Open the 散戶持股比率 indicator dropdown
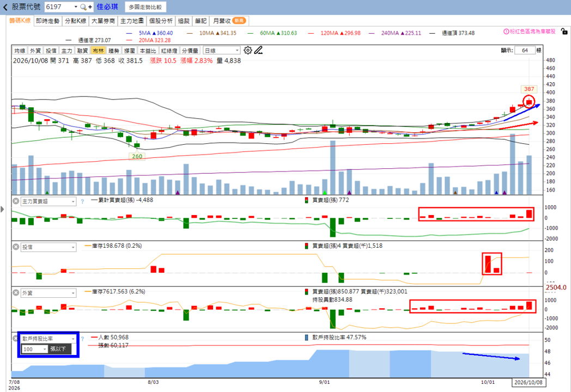 [48, 339]
